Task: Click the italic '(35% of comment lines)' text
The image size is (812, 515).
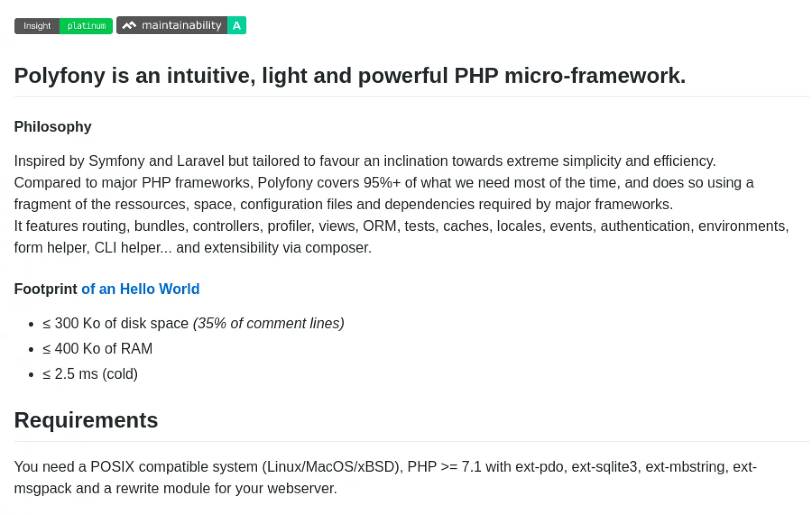Action: pos(268,323)
